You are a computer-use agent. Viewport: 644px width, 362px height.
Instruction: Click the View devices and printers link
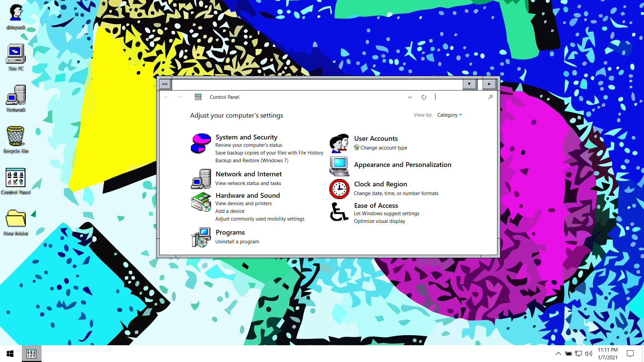(x=243, y=203)
